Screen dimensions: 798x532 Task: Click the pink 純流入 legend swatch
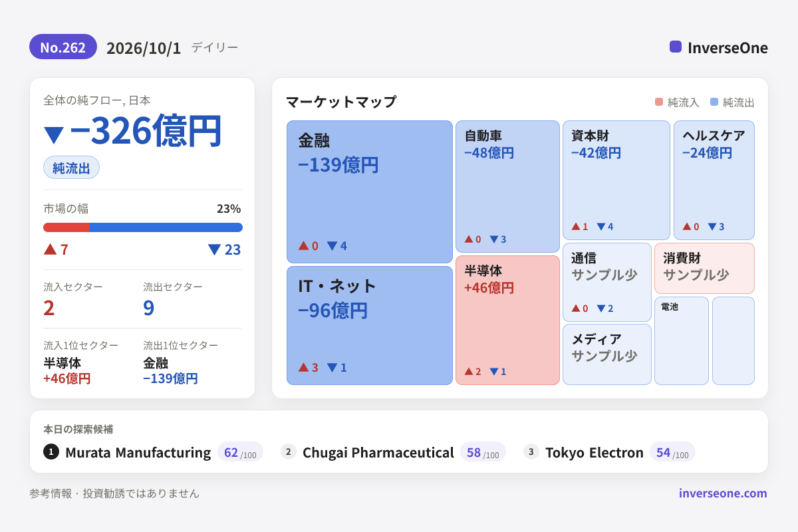coord(659,102)
